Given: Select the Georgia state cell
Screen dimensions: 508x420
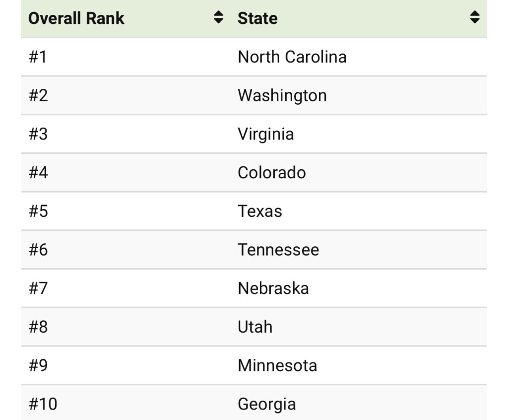Looking at the screenshot, I should 266,404.
